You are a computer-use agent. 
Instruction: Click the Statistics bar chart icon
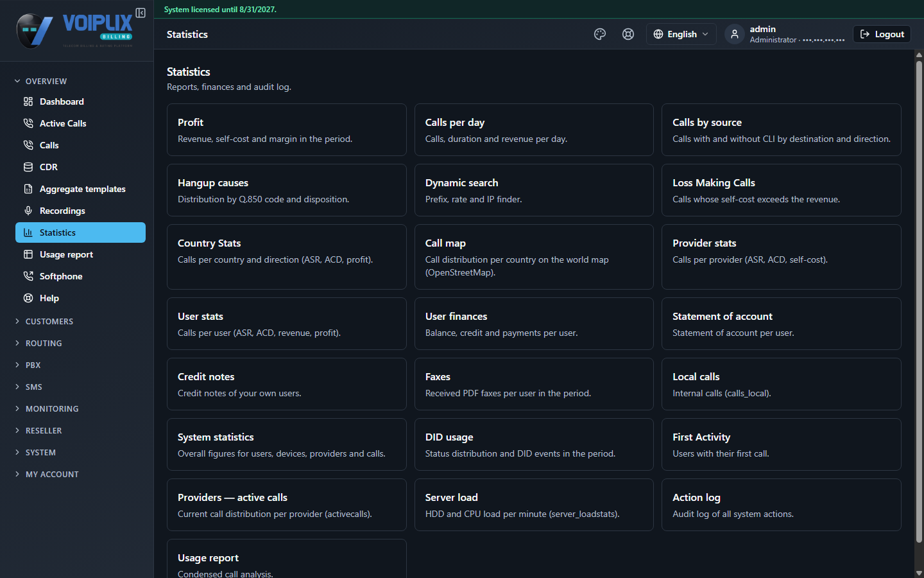coord(28,232)
